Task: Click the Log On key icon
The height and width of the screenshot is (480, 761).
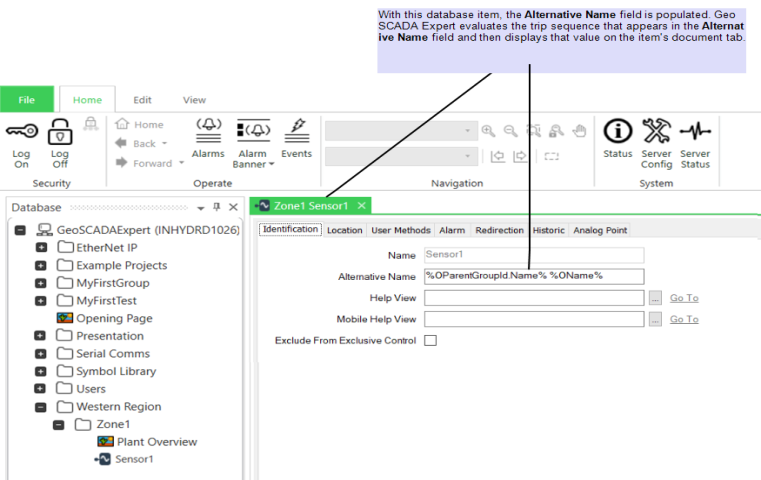Action: tap(21, 131)
